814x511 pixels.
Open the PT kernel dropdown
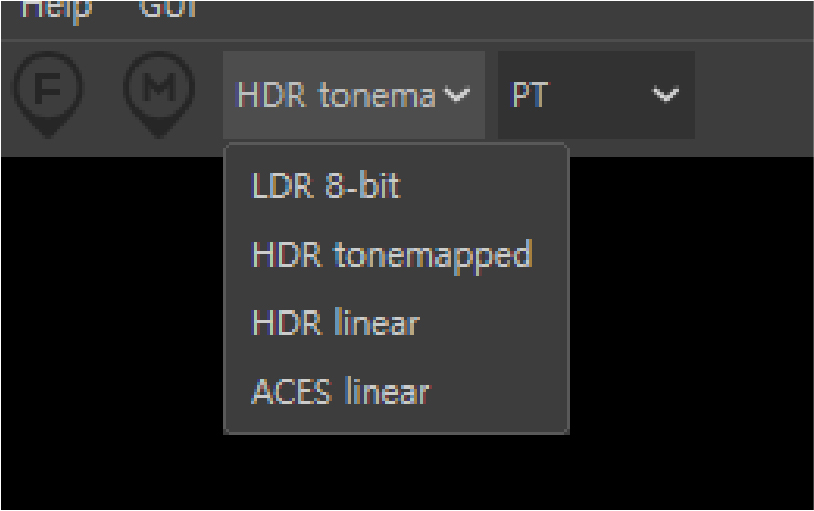596,95
